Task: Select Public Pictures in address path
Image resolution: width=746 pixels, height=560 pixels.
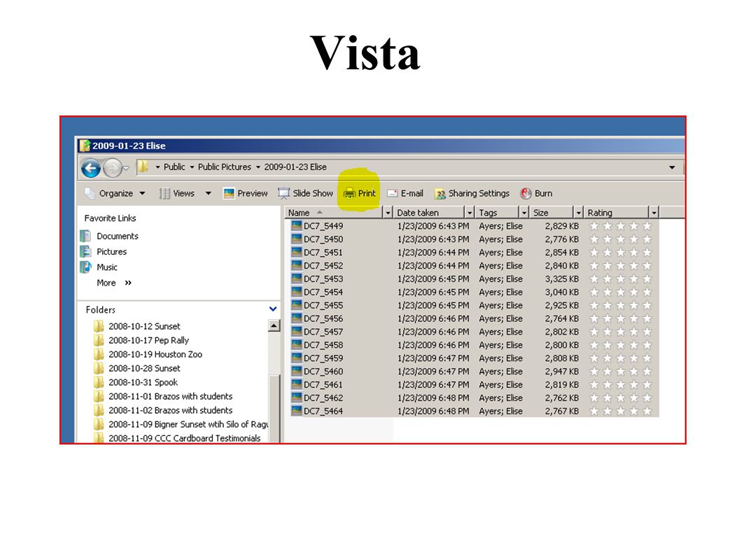Action: click(225, 167)
